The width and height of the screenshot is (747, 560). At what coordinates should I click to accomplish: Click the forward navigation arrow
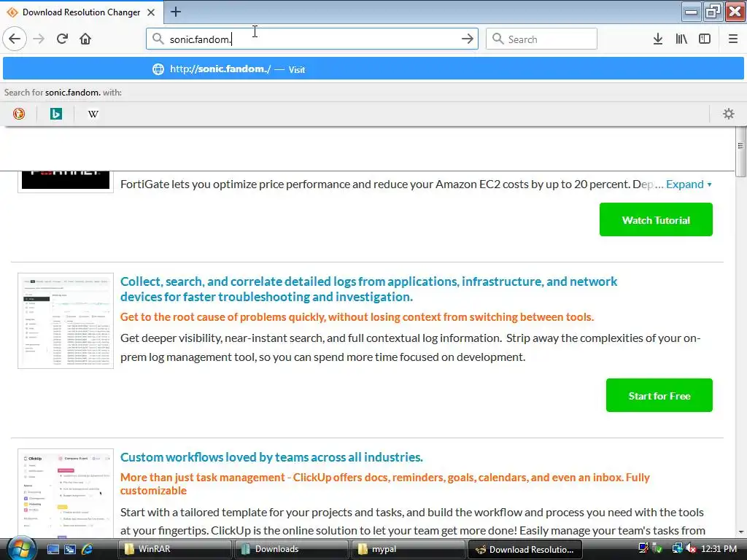[39, 39]
